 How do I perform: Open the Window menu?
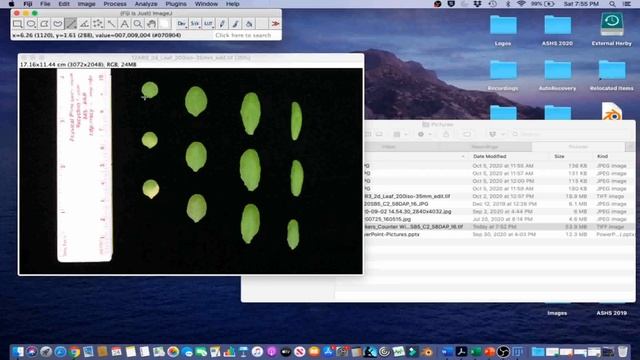[206, 4]
